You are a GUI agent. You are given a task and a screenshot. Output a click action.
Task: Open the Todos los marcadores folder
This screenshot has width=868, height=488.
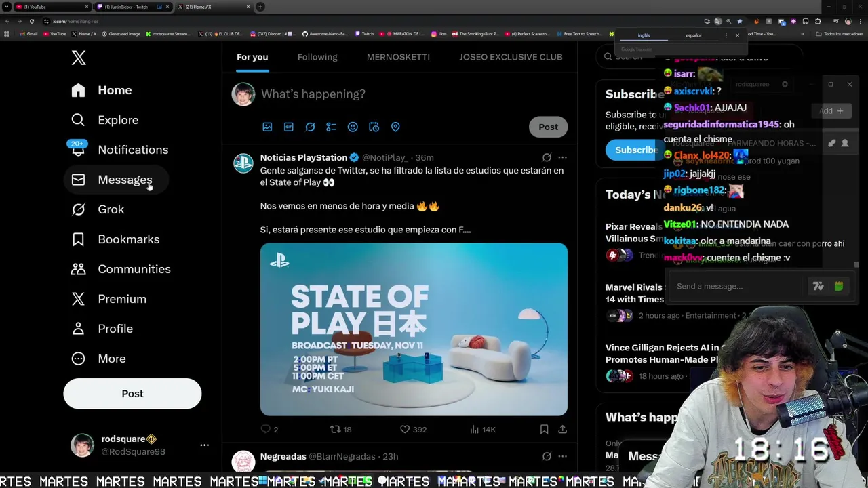pyautogui.click(x=840, y=34)
